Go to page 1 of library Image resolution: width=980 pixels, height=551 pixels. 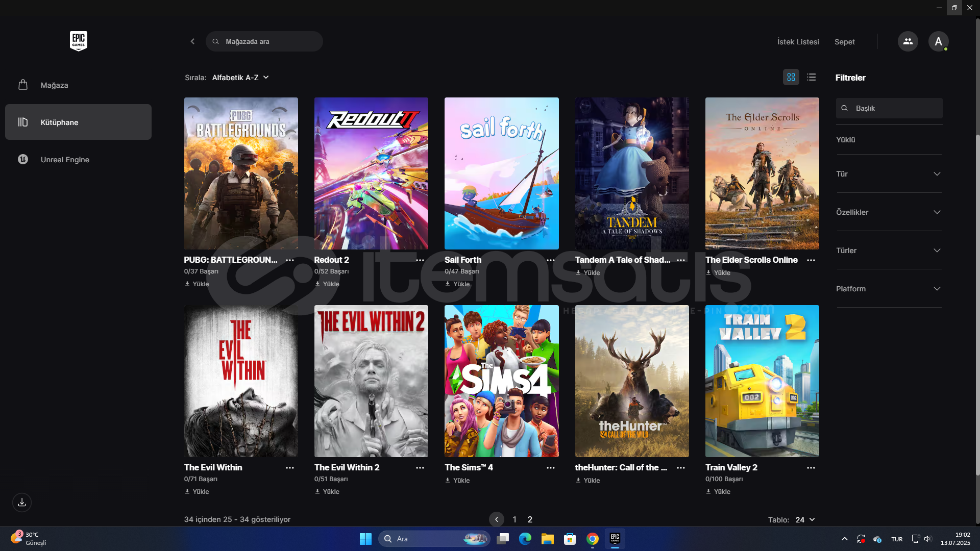point(514,519)
